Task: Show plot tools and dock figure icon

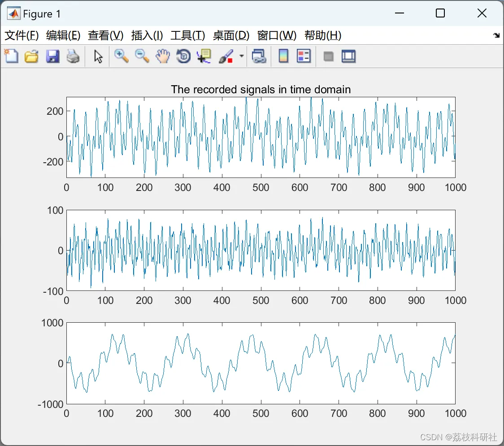Action: point(348,56)
